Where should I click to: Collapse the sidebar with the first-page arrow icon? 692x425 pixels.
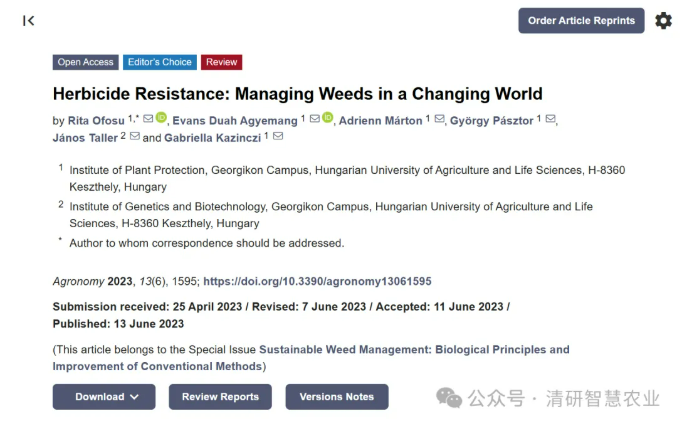(x=29, y=21)
